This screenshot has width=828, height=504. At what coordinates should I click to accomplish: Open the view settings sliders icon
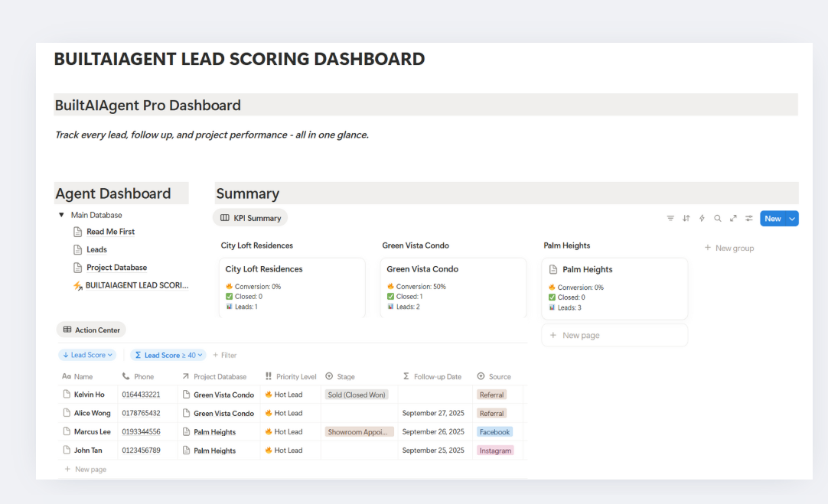point(748,218)
